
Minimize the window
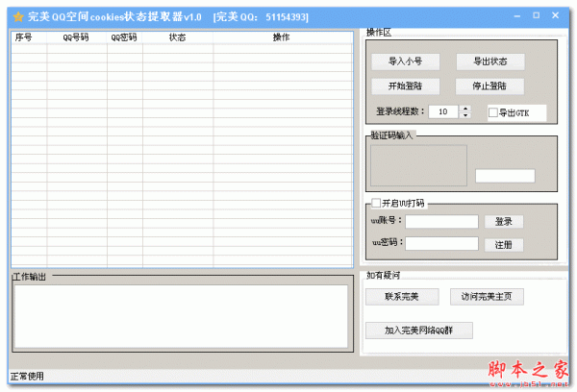pos(517,15)
